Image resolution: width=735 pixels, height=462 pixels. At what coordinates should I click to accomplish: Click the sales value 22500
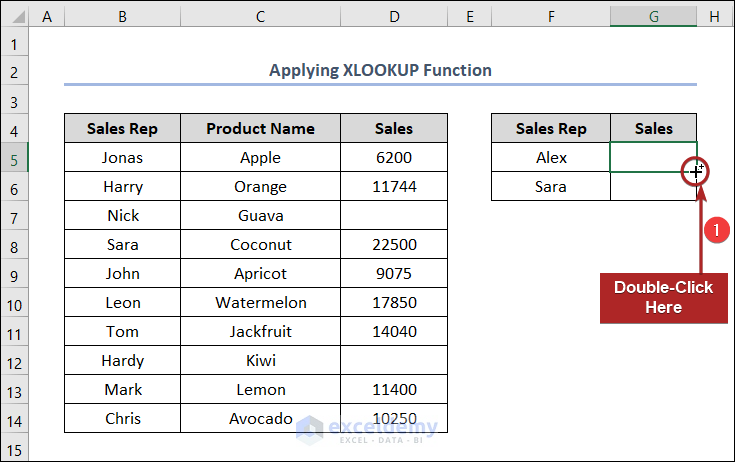click(x=393, y=244)
